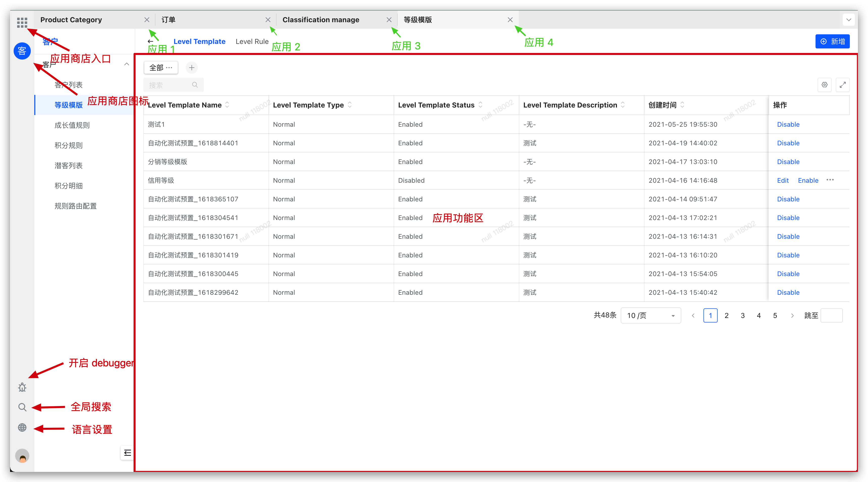
Task: Open global search magnifier in sidebar
Action: point(22,407)
